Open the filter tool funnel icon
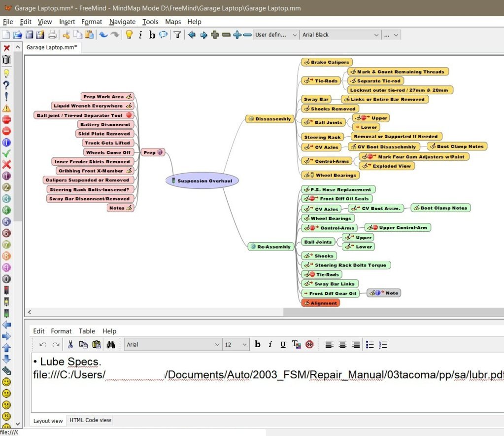 tap(177, 35)
